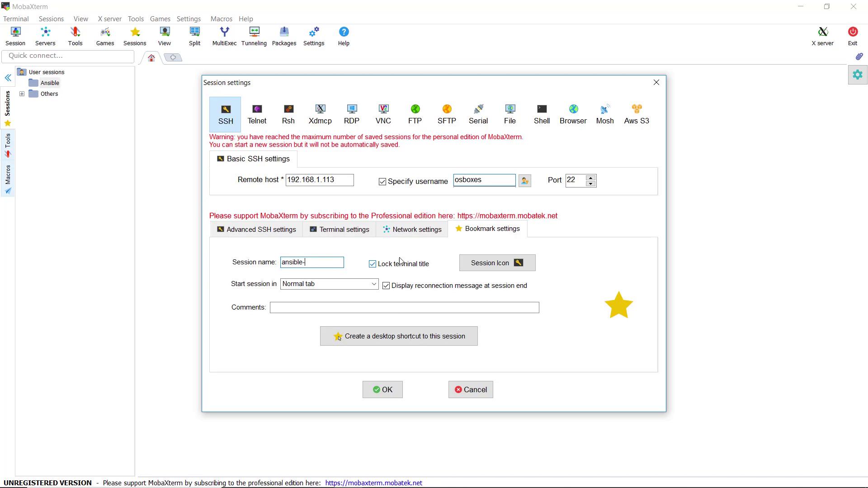The height and width of the screenshot is (488, 868).
Task: Select the Mosh session type
Action: 604,114
